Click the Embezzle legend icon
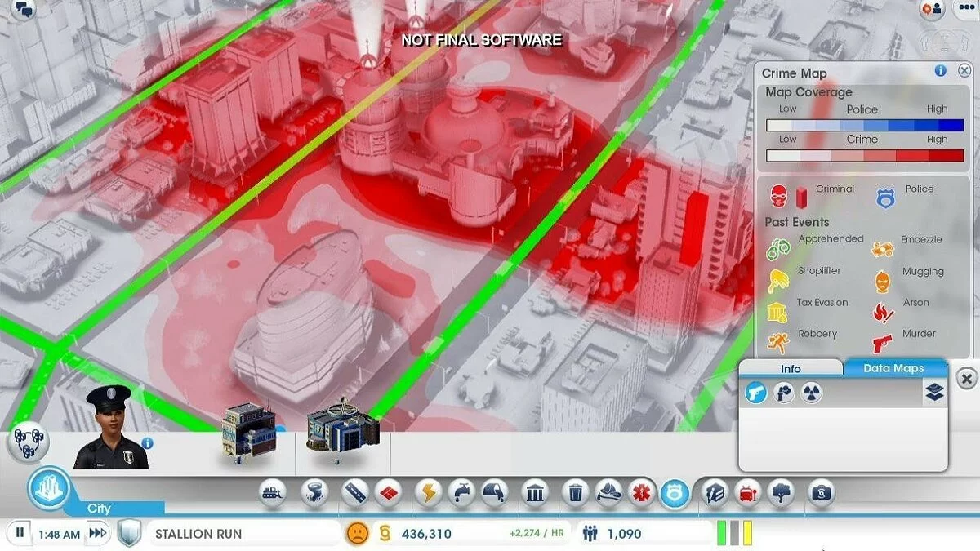980x551 pixels. point(882,248)
